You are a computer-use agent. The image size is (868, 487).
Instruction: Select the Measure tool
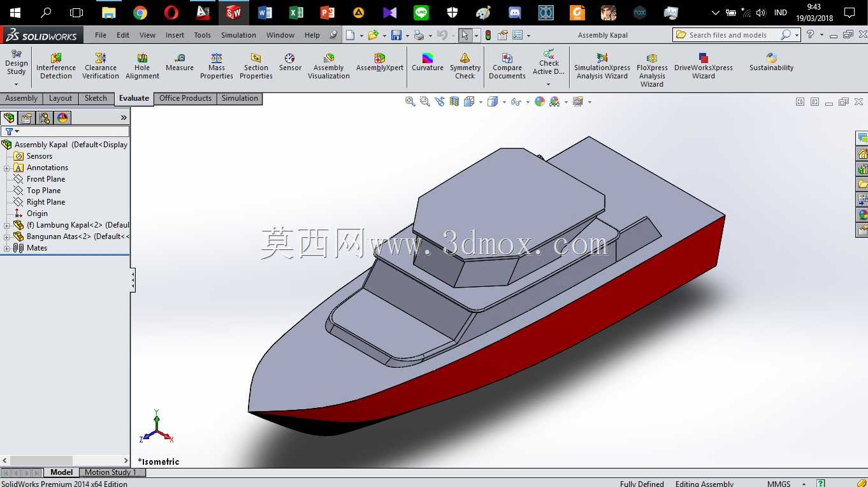180,62
